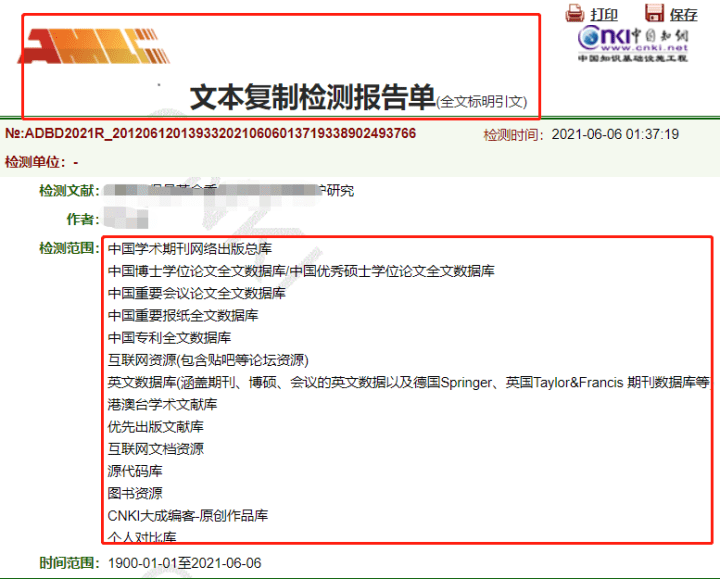Screen dimensions: 720x579
Task: Select 图书资源 entry
Action: (135, 493)
